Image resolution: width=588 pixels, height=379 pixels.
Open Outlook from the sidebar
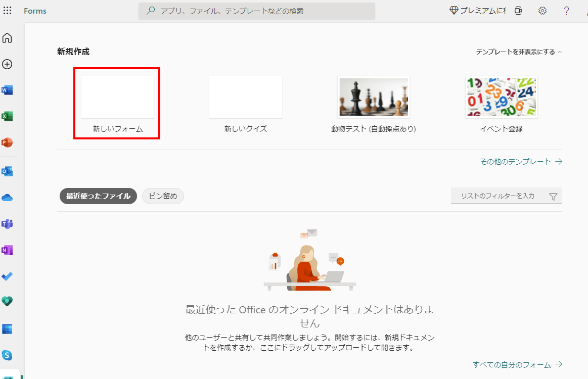pos(7,171)
